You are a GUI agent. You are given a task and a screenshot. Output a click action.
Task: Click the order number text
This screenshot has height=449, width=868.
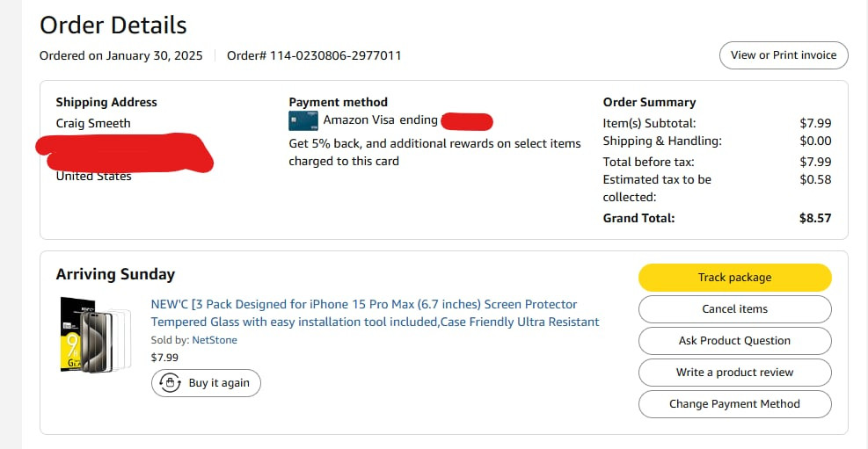click(314, 55)
